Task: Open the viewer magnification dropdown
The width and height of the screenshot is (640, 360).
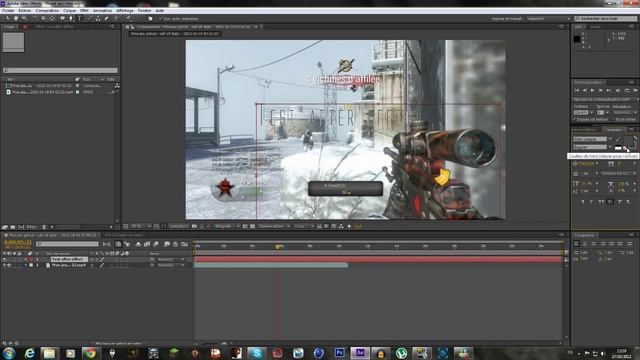Action: (x=141, y=226)
